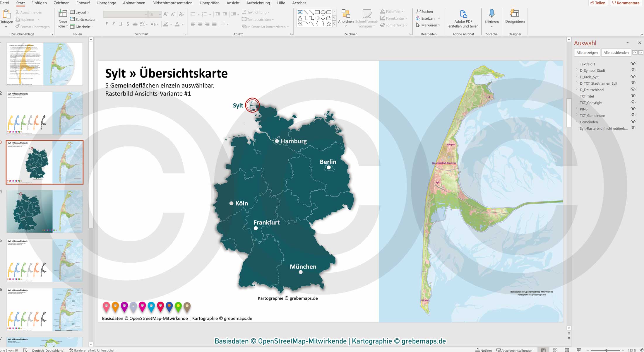The height and width of the screenshot is (352, 644).
Task: Open Ersetzen (replace) from the Bearbeiten group
Action: pyautogui.click(x=427, y=18)
